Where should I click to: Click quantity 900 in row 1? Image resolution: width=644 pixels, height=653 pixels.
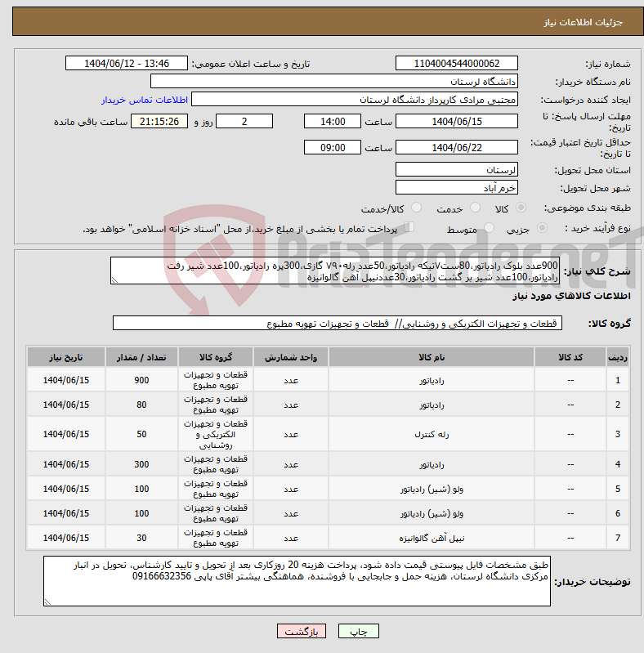click(141, 380)
